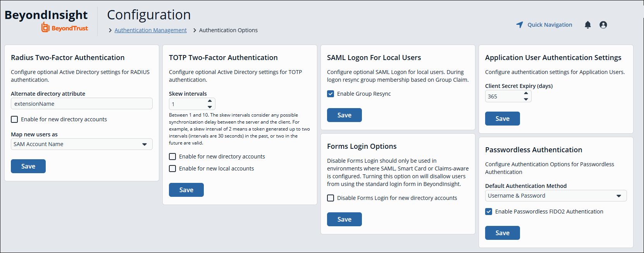
Task: Open the Map new users as dropdown
Action: click(x=82, y=144)
